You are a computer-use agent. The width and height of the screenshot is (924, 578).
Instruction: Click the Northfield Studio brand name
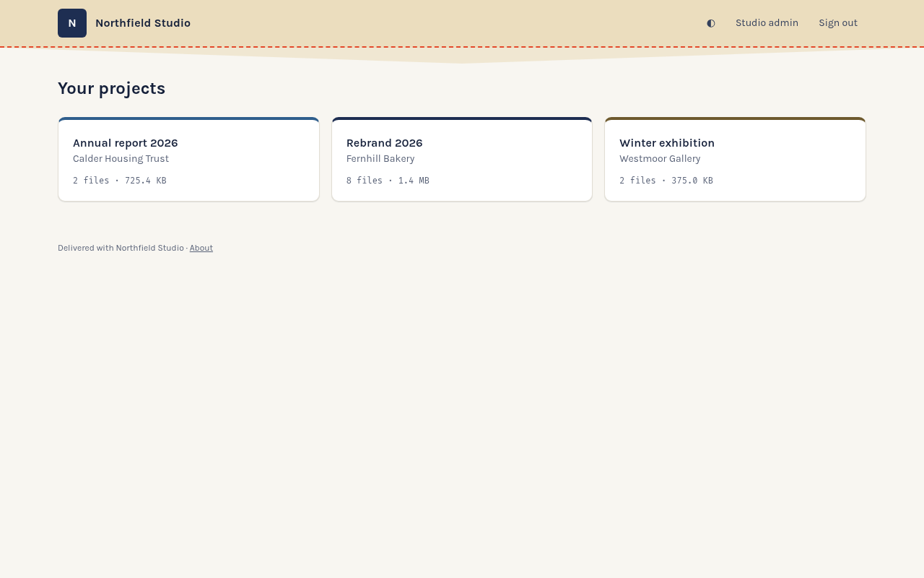point(143,23)
